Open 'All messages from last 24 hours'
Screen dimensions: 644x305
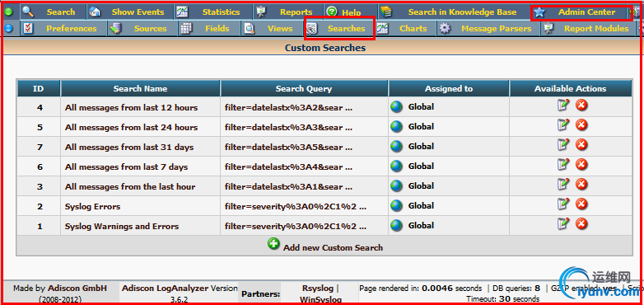131,128
